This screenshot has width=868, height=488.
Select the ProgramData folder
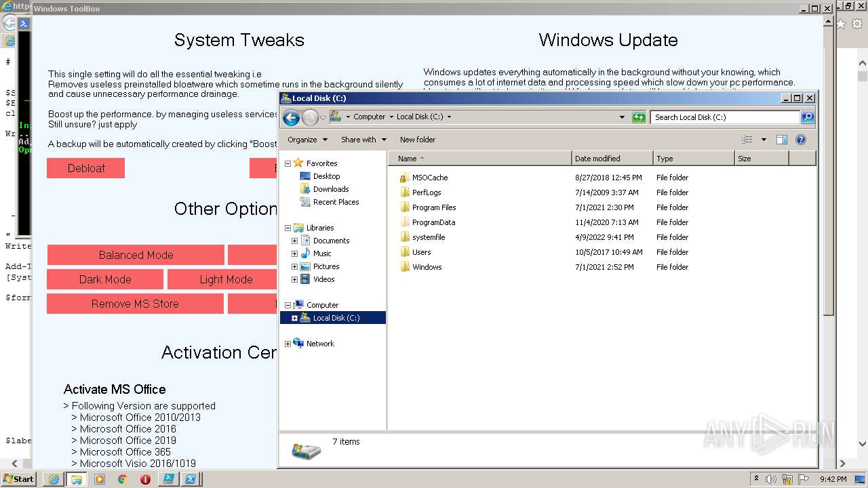coord(433,222)
